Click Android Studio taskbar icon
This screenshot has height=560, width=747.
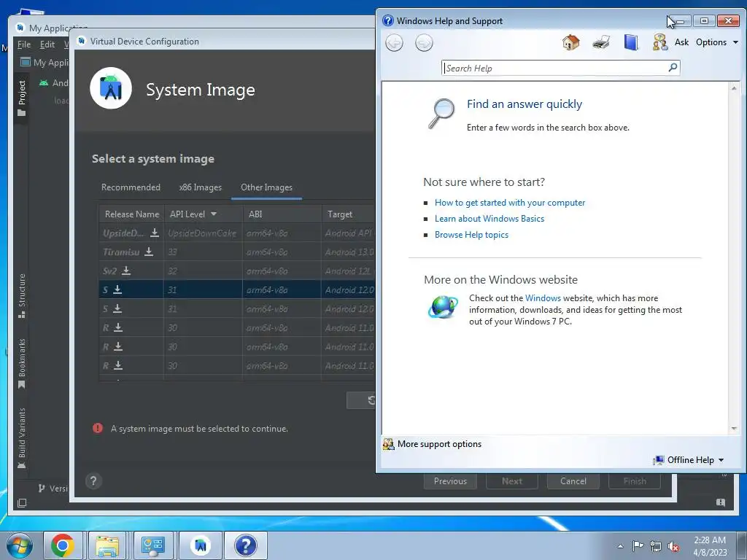201,545
